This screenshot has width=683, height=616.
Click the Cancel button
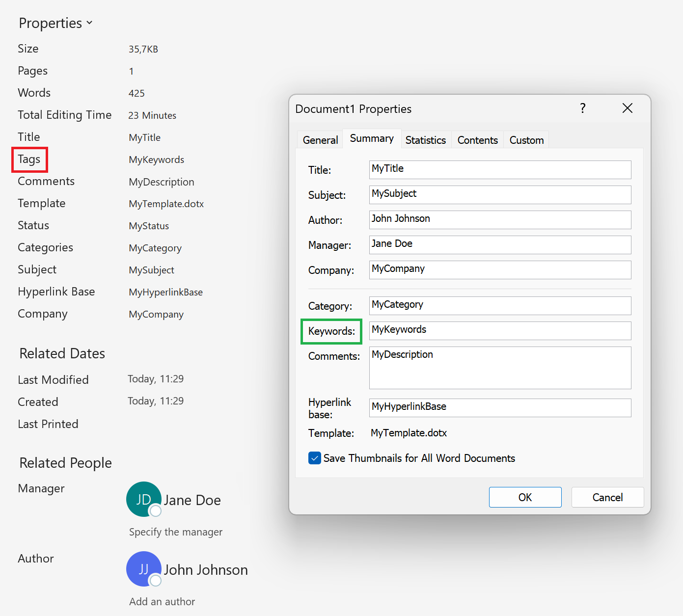607,497
